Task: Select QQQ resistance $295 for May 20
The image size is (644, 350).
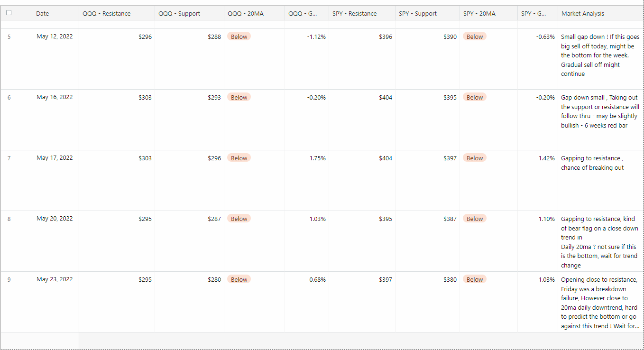Action: pos(145,219)
